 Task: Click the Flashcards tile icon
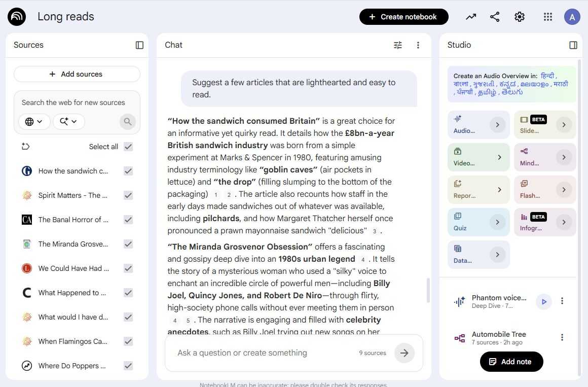(x=524, y=184)
